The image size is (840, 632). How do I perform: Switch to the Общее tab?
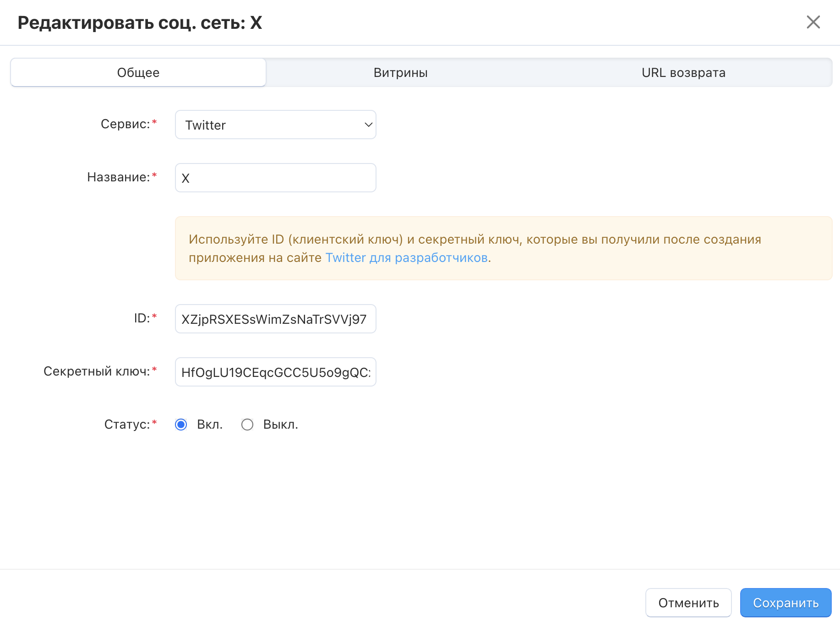click(x=138, y=72)
